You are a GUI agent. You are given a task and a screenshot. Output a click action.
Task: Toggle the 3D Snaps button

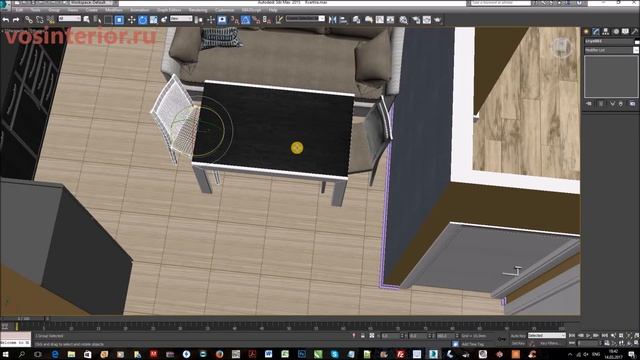point(234,20)
